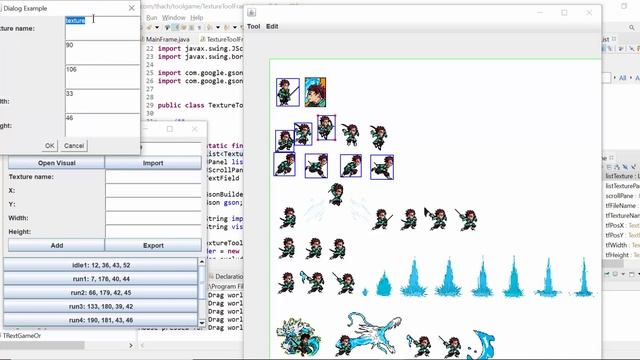Open the Declaration tab in Eclipse
Viewport: 640px width, 360px height.
pos(226,276)
